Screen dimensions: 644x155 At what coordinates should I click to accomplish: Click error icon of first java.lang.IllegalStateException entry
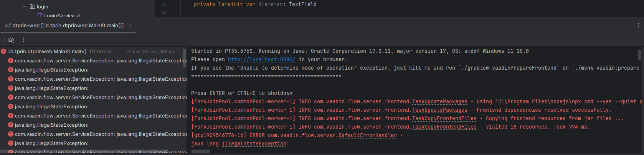(11, 70)
